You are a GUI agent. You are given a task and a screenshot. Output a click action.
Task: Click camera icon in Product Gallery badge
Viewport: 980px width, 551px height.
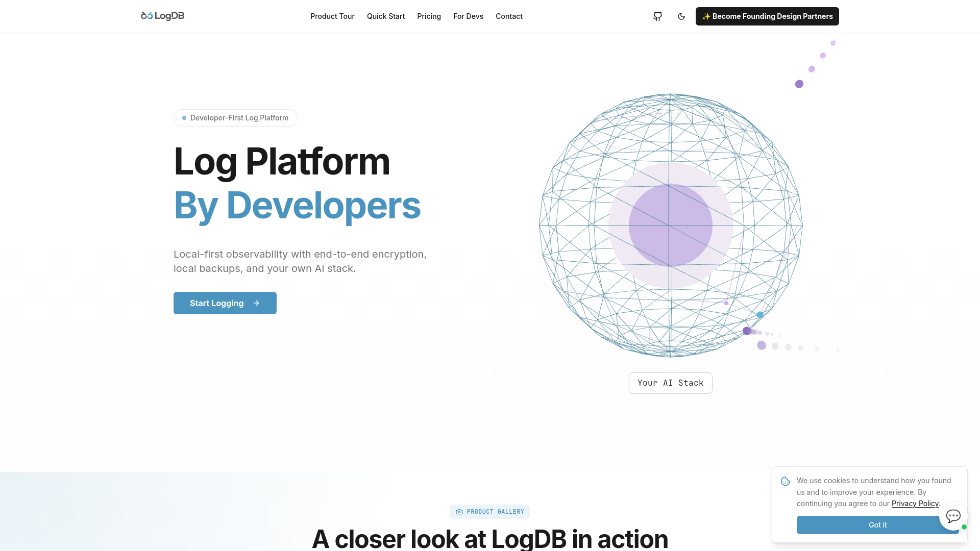pos(459,512)
